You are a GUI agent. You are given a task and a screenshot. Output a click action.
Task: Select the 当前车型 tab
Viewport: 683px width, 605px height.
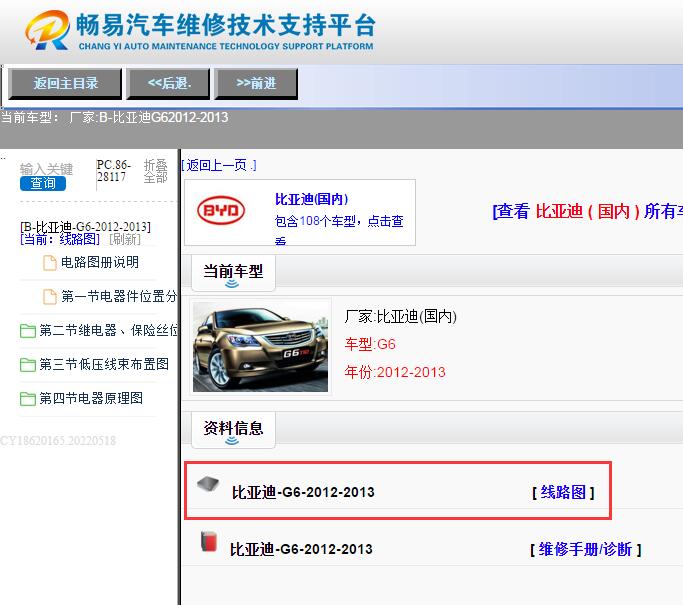233,272
